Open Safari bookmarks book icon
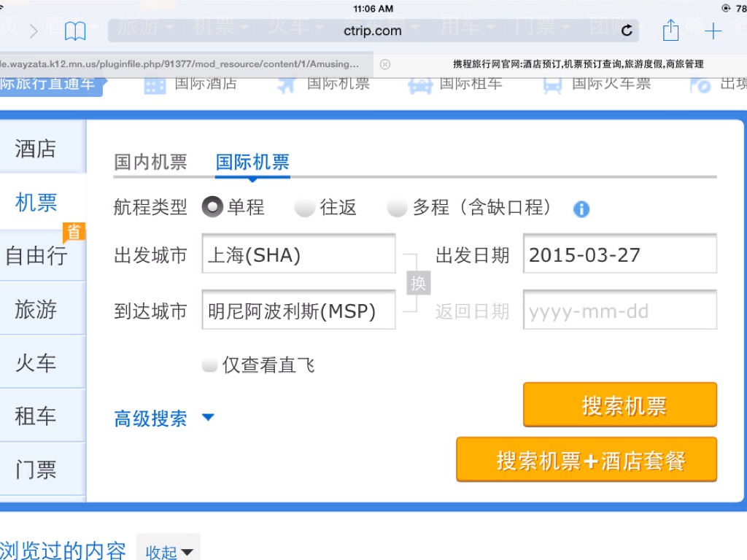 click(x=75, y=31)
